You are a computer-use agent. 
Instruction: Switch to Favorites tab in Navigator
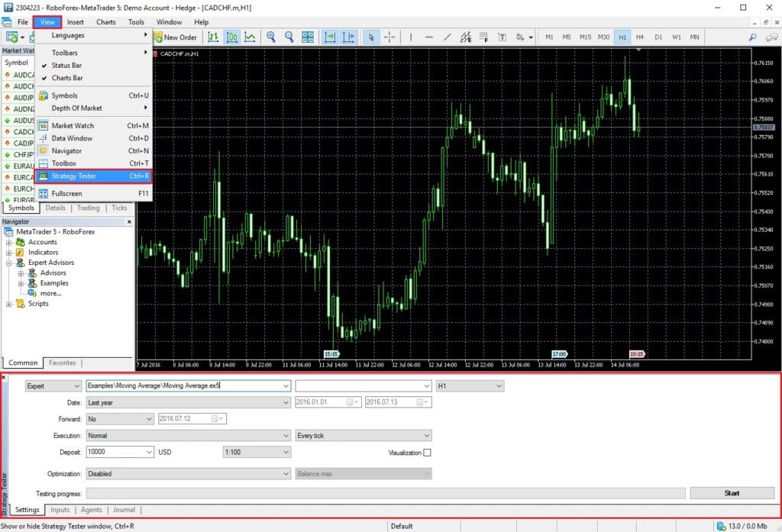(63, 363)
